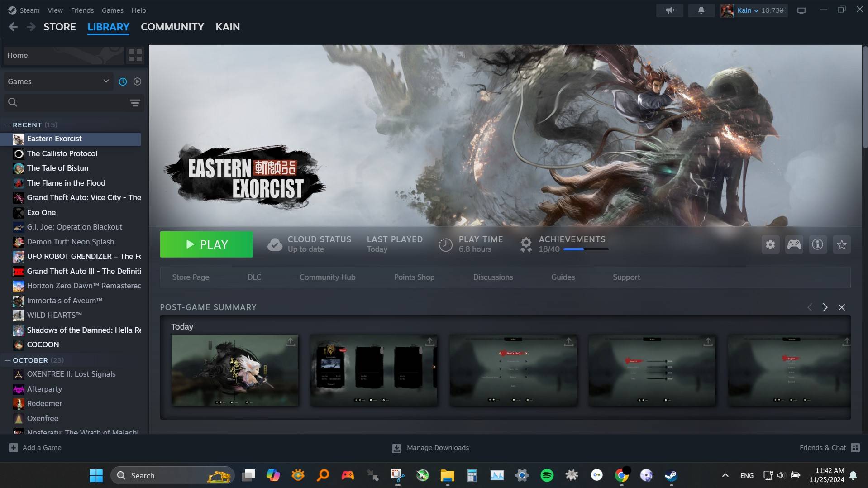Click the green PLAY button

206,244
